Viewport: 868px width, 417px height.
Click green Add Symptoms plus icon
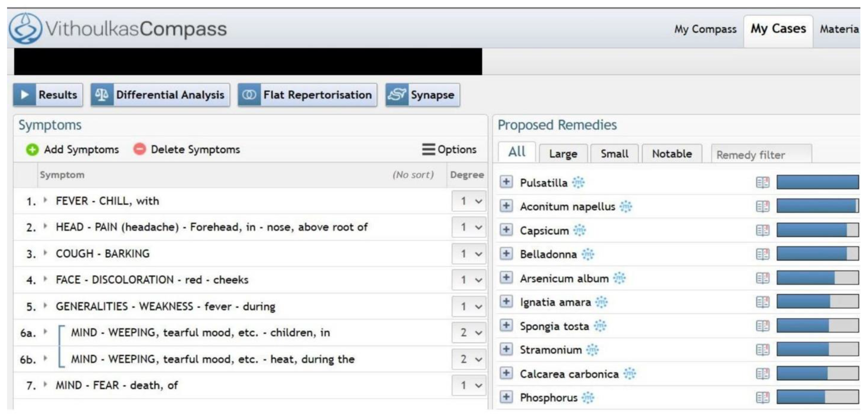tap(32, 149)
